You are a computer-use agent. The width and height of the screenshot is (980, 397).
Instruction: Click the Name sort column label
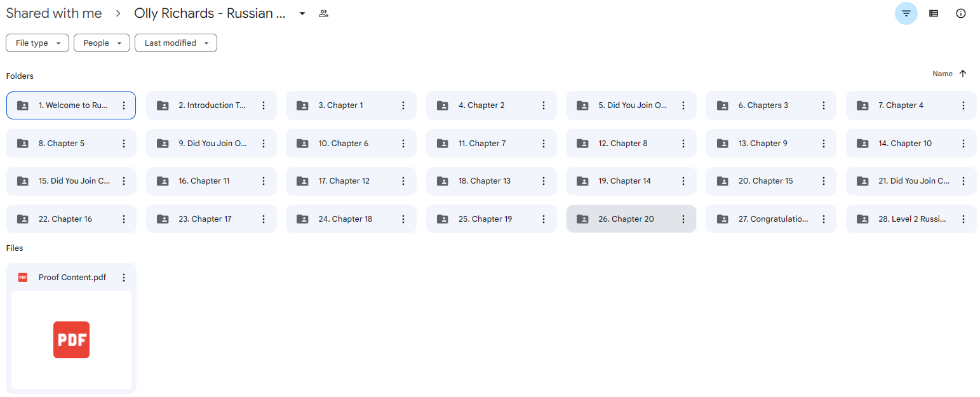(942, 74)
